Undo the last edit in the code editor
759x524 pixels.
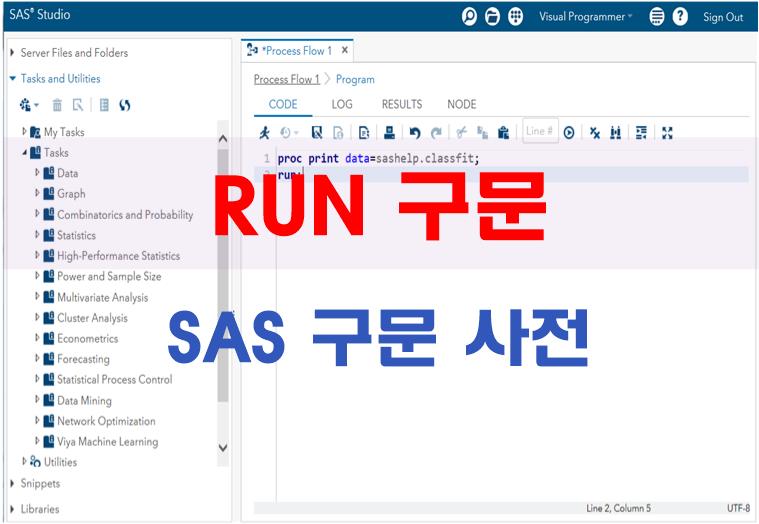(x=415, y=132)
